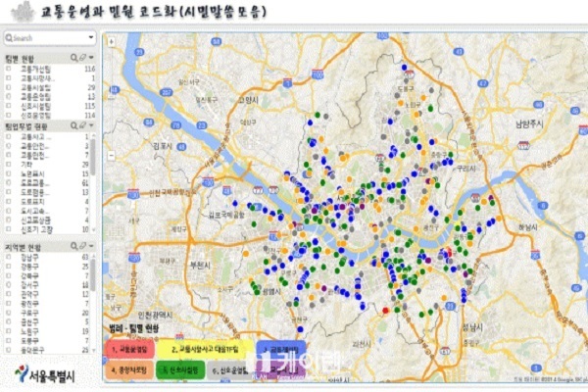Click the map zoom-out minus button
Viewport: 588px width, 392px height.
point(112,155)
